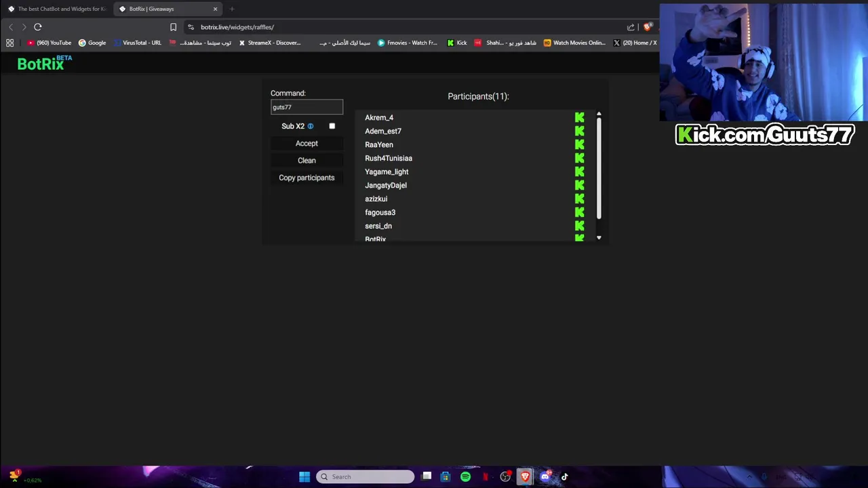Open Netflix from the taskbar

(x=486, y=476)
